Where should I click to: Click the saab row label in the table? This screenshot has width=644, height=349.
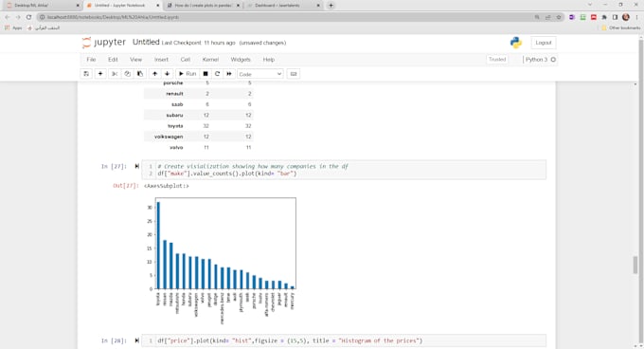click(177, 104)
